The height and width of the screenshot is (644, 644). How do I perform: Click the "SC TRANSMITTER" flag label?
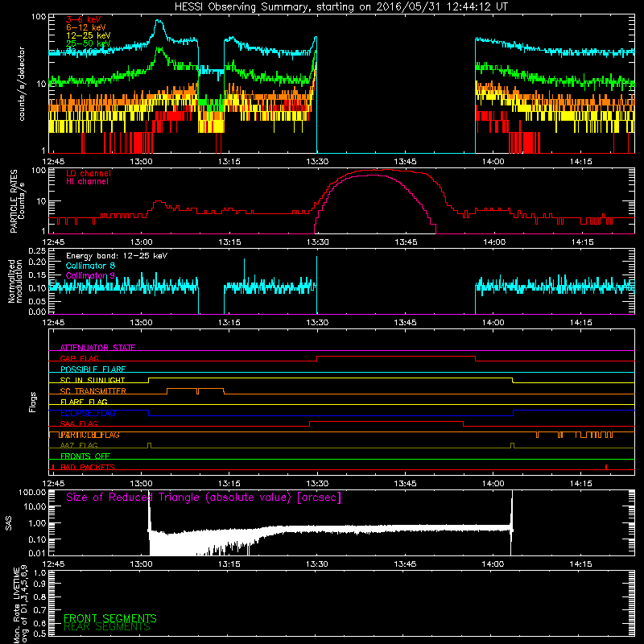93,390
